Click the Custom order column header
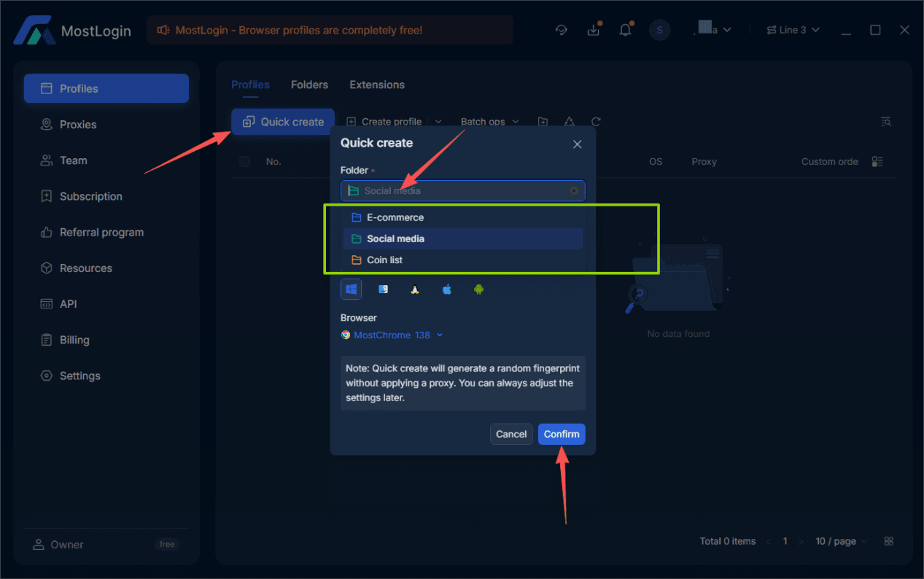Screen dimensions: 924x579 point(830,162)
